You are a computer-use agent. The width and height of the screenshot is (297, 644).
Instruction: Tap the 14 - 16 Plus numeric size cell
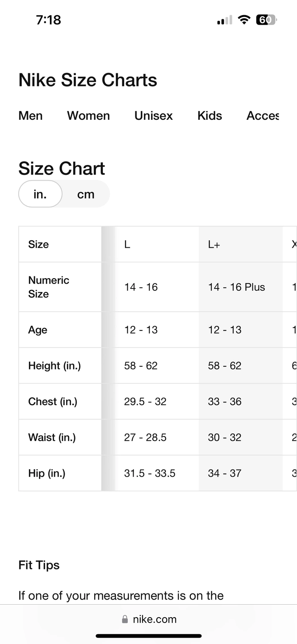coord(237,287)
